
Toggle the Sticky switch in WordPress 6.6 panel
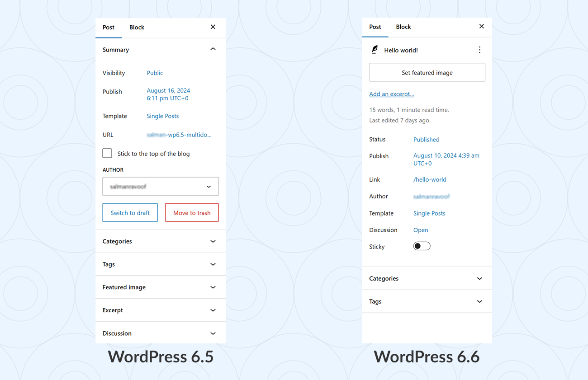(x=422, y=246)
